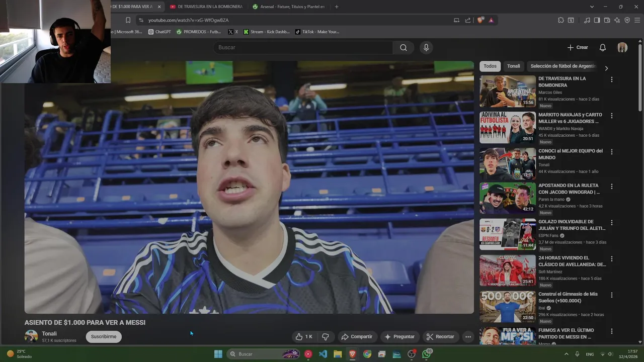Open the Brave Leo AI sparkle icon

(x=617, y=20)
